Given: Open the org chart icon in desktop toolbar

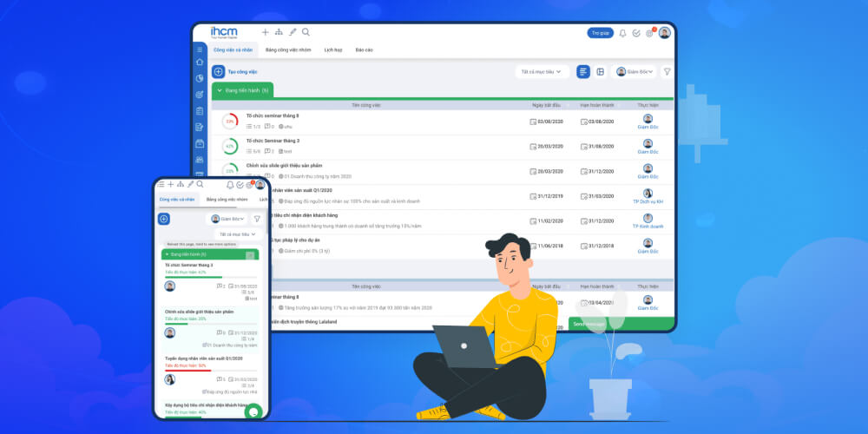Looking at the screenshot, I should point(279,32).
